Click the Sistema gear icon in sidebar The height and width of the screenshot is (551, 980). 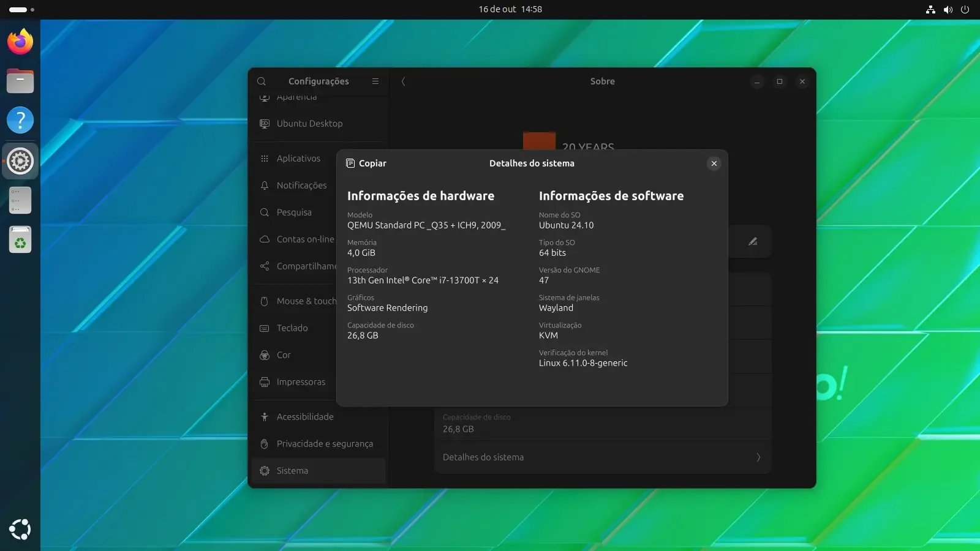click(x=265, y=471)
